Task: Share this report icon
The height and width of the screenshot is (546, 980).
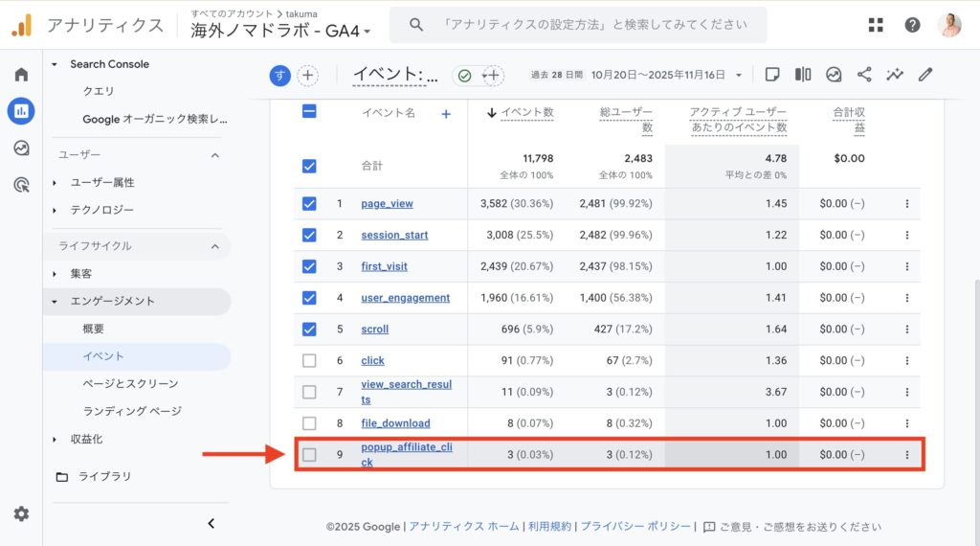Action: pyautogui.click(x=864, y=75)
